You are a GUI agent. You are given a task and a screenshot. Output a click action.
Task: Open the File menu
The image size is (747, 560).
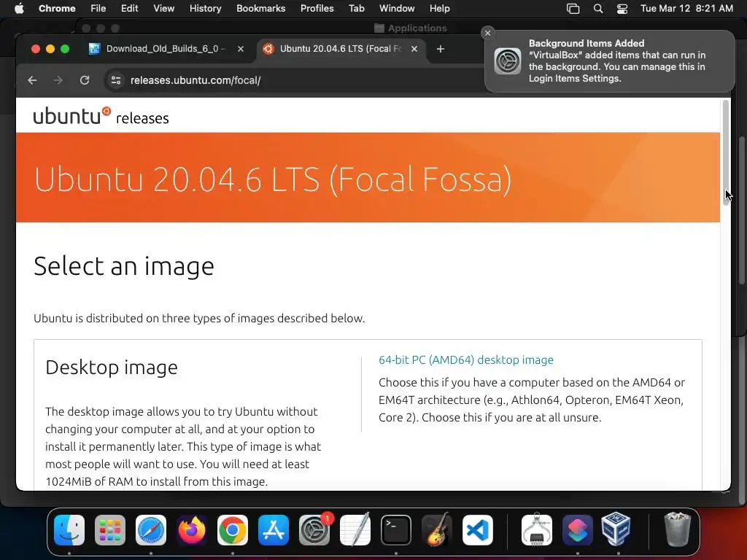click(98, 9)
